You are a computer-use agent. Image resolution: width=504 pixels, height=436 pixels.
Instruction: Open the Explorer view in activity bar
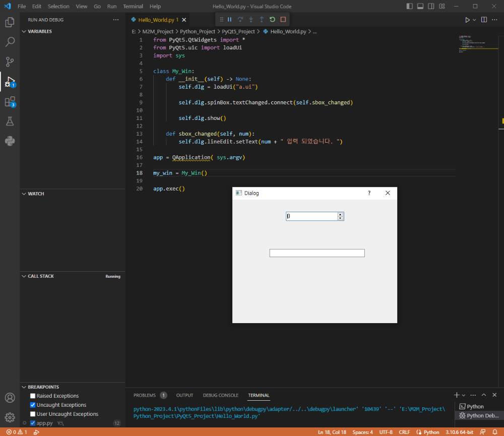click(x=10, y=22)
